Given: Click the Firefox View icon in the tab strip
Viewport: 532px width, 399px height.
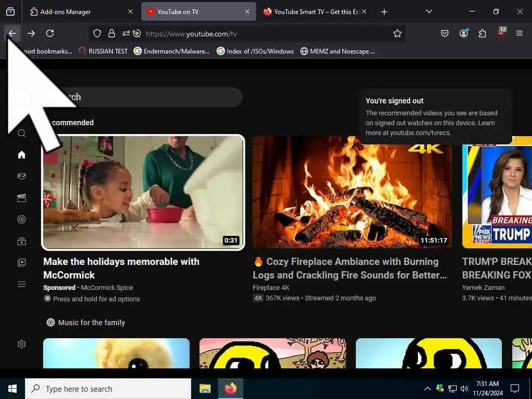Looking at the screenshot, I should coord(10,11).
